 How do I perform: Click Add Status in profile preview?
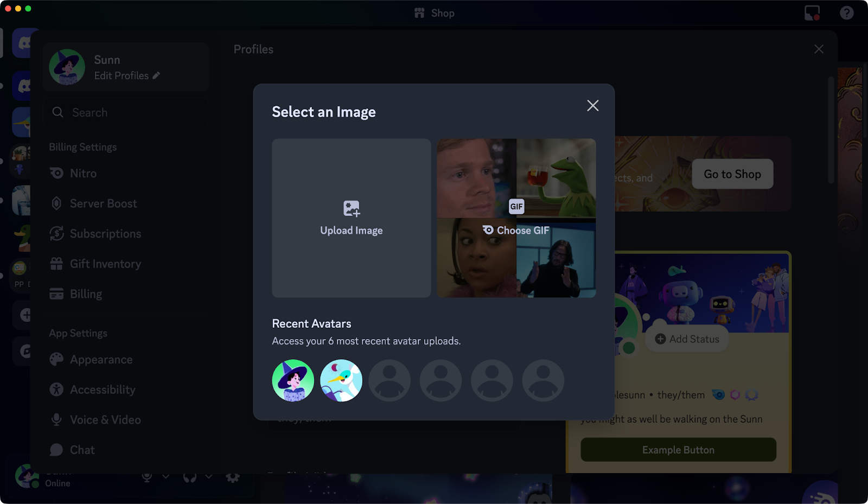point(687,339)
